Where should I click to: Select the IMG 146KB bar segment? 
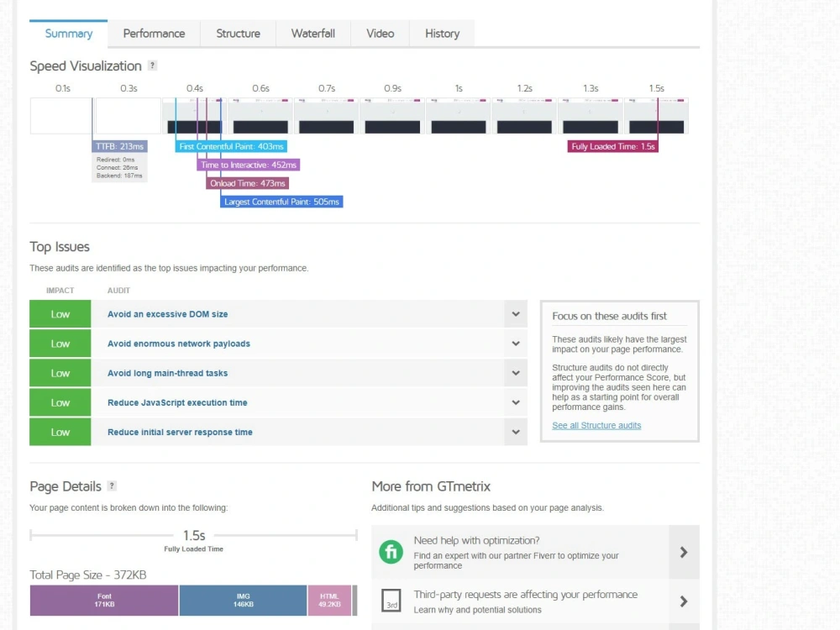point(244,601)
